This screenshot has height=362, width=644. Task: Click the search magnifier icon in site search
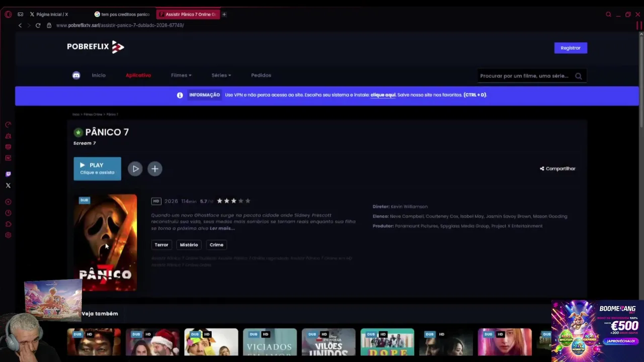[x=578, y=76]
